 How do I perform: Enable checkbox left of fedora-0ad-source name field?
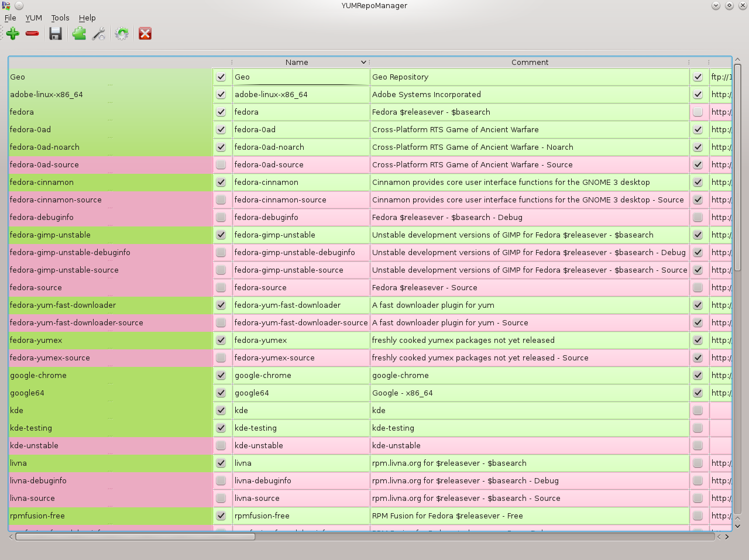pos(221,165)
